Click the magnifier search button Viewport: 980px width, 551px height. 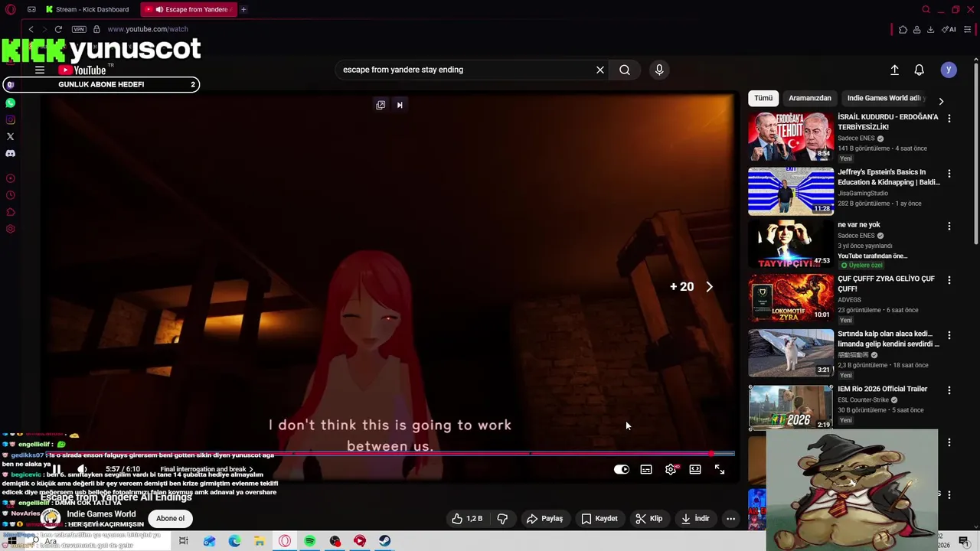(625, 70)
